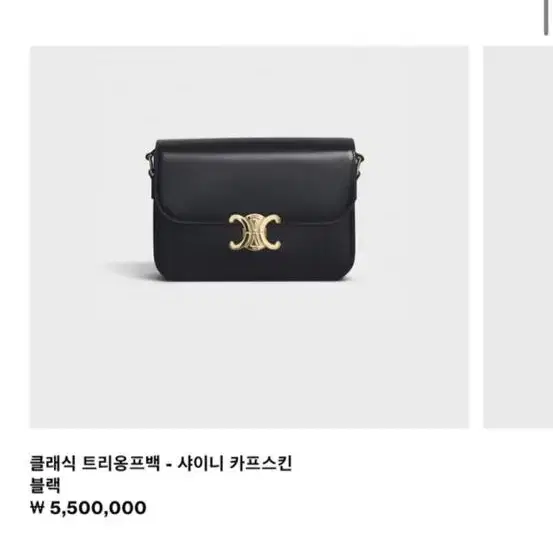Click the hyphen separator in the product title
The image size is (553, 553).
click(x=169, y=464)
